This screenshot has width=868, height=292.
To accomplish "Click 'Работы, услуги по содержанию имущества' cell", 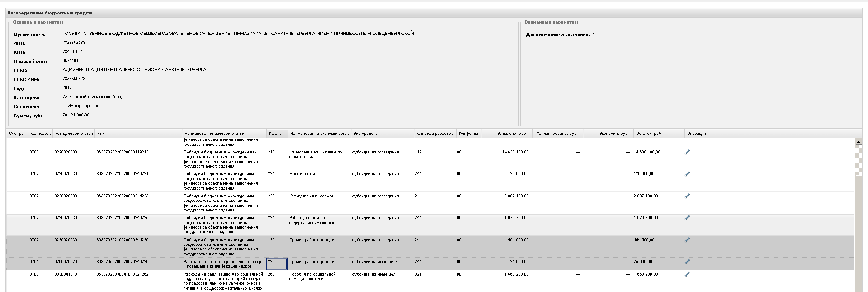I will (x=313, y=220).
